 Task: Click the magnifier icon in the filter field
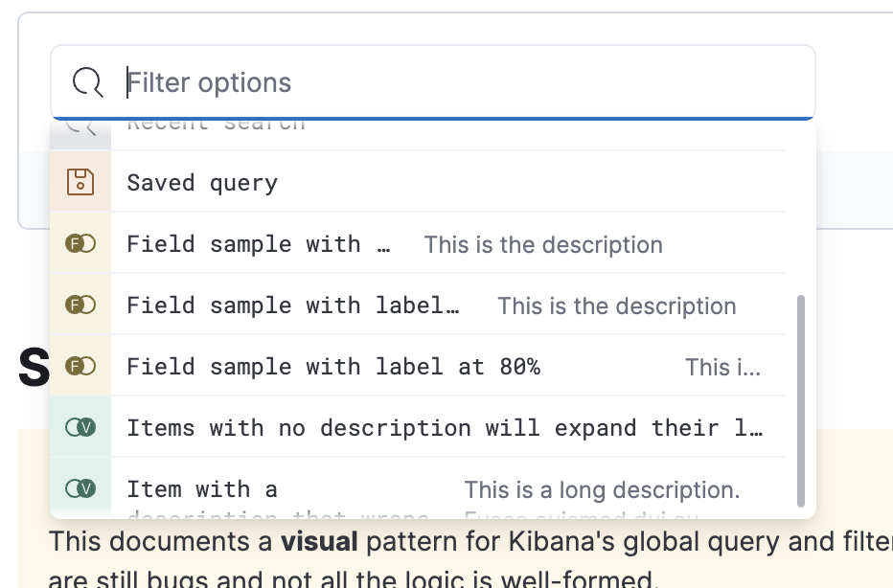[88, 83]
